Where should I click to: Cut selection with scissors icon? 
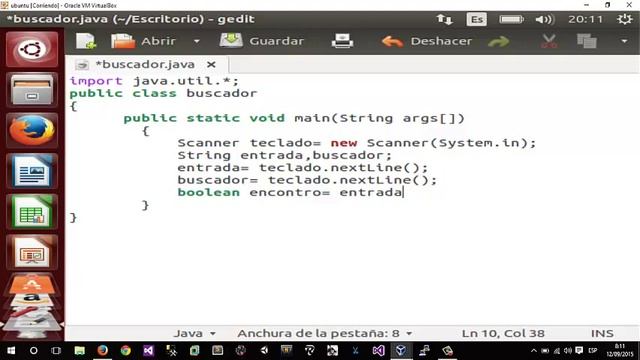[x=549, y=41]
